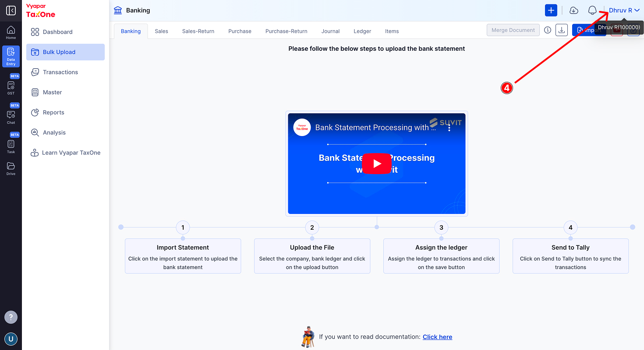Follow the "Click here" documentation link
Screen dimensions: 644x350
tap(438, 337)
